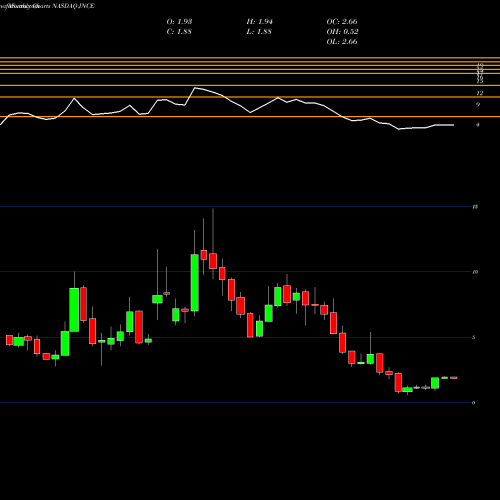Click the 'H: 1.94' high value
500x500 pixels.
pos(260,22)
